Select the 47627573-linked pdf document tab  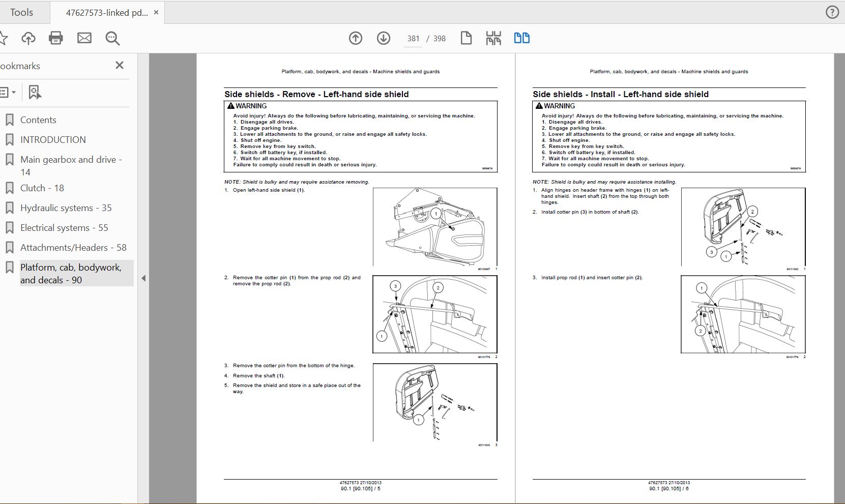pos(106,13)
